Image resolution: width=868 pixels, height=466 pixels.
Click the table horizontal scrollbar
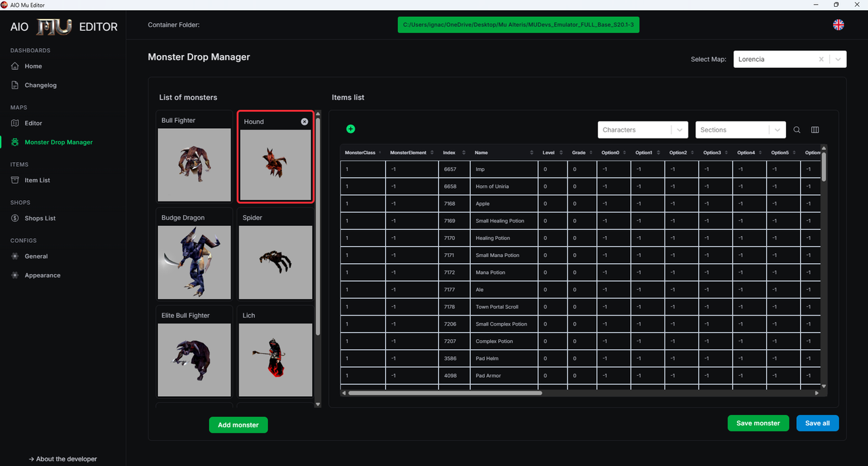(x=445, y=393)
